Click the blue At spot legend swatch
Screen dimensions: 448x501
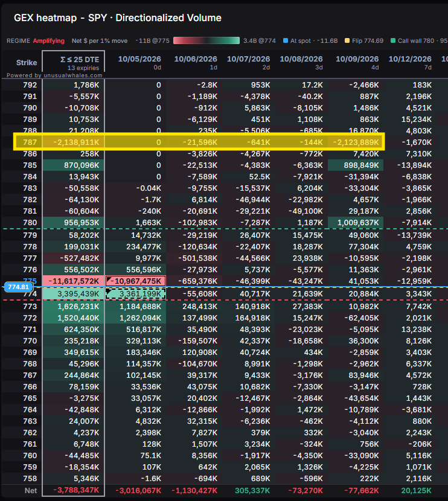[286, 40]
